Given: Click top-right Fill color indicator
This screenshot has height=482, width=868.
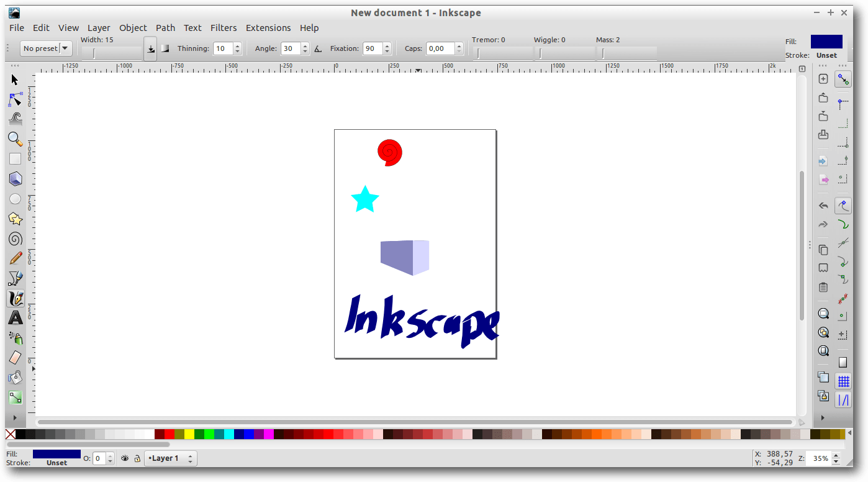Looking at the screenshot, I should [826, 42].
